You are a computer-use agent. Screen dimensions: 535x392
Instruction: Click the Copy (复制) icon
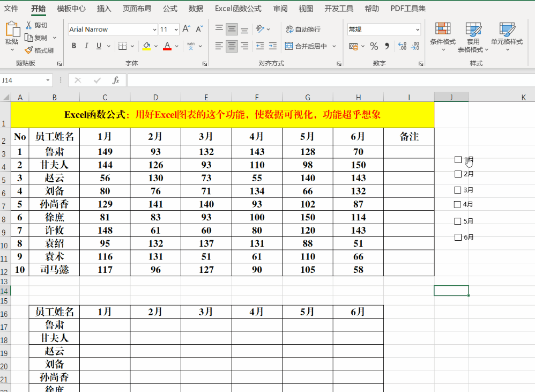coord(29,38)
